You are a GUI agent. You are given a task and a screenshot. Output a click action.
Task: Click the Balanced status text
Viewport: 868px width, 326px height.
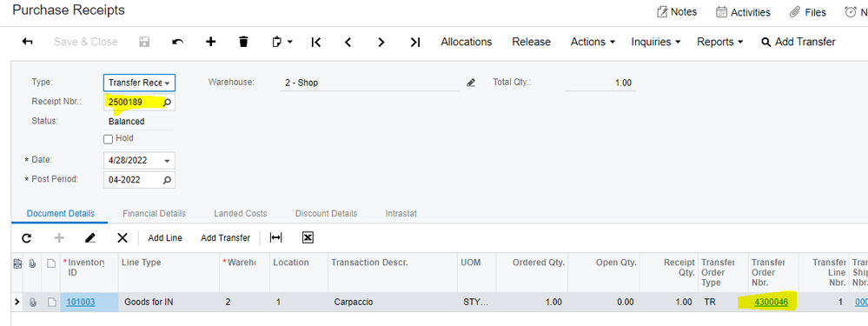click(x=126, y=121)
